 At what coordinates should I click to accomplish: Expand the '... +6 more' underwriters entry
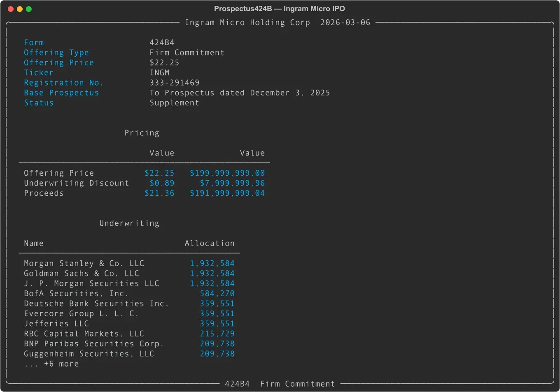[x=51, y=364]
